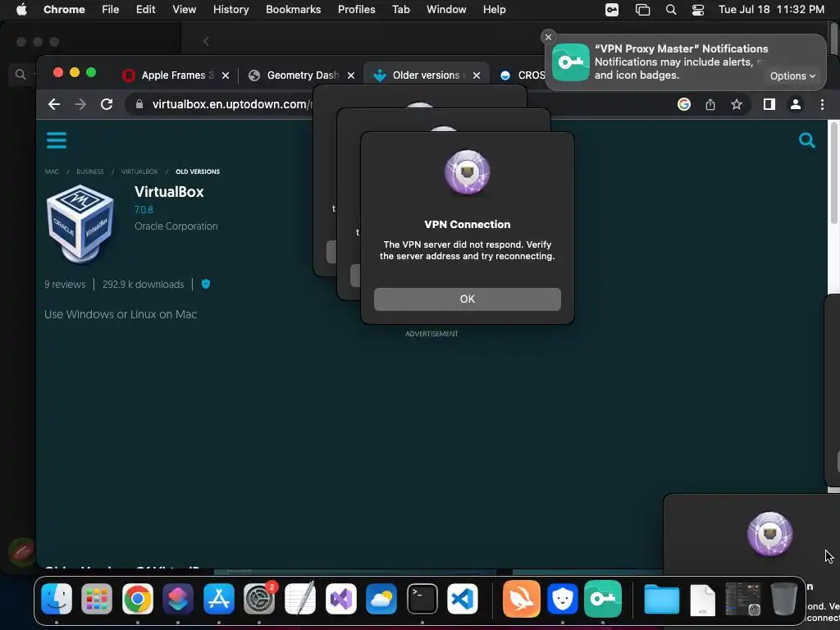Open the document file in the dock
Image resolution: width=840 pixels, height=630 pixels.
click(x=702, y=600)
